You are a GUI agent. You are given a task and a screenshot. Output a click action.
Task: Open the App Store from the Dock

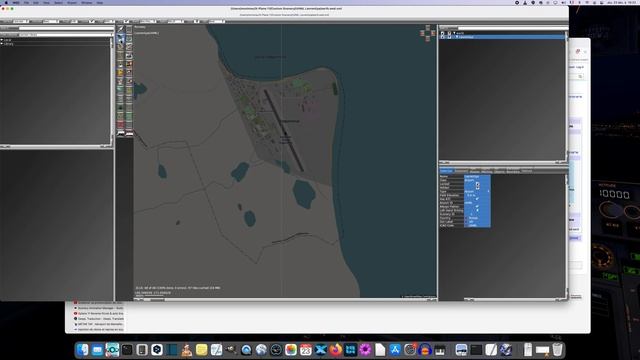tap(395, 350)
